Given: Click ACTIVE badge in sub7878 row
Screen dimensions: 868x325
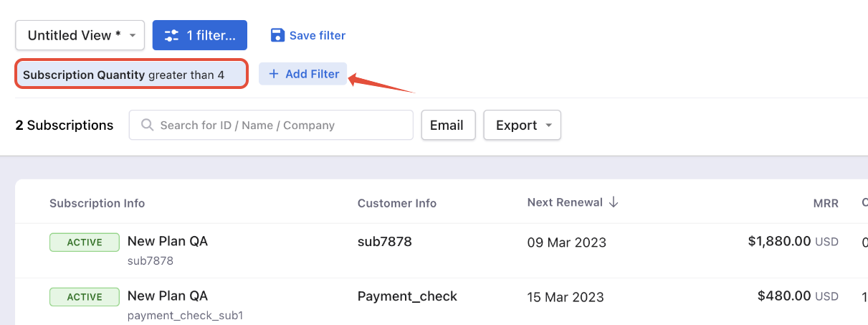Looking at the screenshot, I should click(85, 242).
